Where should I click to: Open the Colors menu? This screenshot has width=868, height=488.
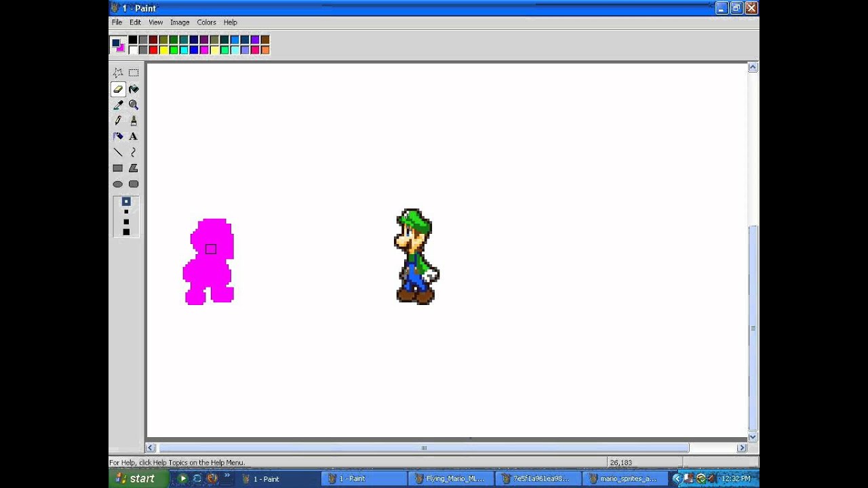[x=206, y=22]
